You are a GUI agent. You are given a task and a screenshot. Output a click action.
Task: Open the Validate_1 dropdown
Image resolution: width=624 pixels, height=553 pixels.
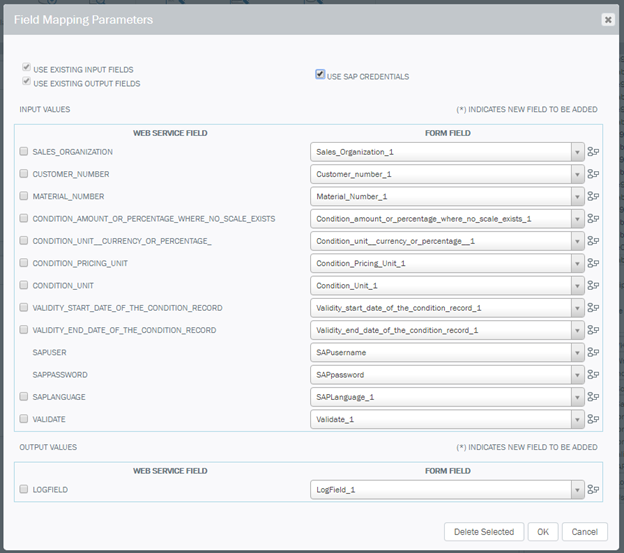[447, 419]
